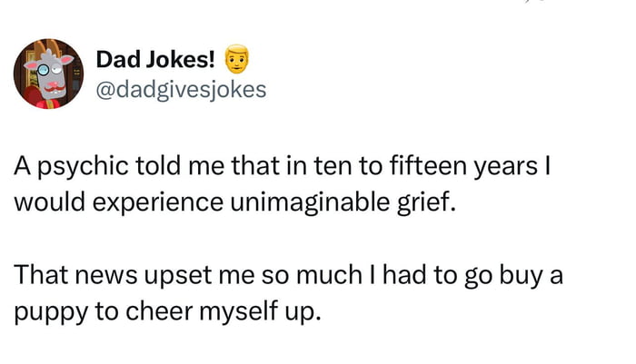Click the word "experience" in the tweet

coord(158,202)
